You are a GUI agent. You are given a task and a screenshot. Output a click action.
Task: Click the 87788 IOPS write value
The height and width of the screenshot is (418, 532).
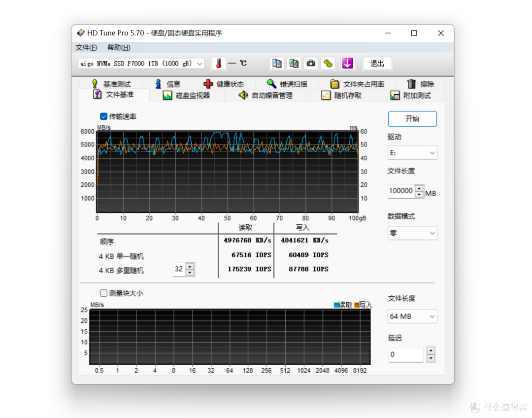tap(308, 269)
